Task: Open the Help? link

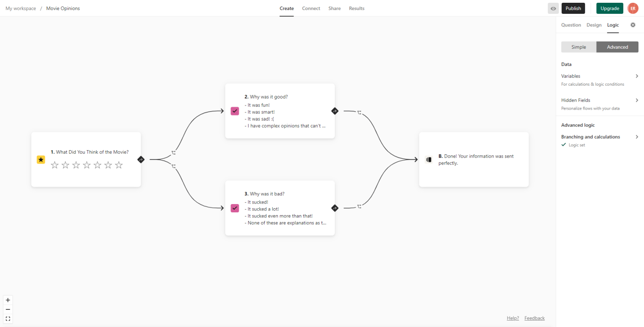Action: 513,318
